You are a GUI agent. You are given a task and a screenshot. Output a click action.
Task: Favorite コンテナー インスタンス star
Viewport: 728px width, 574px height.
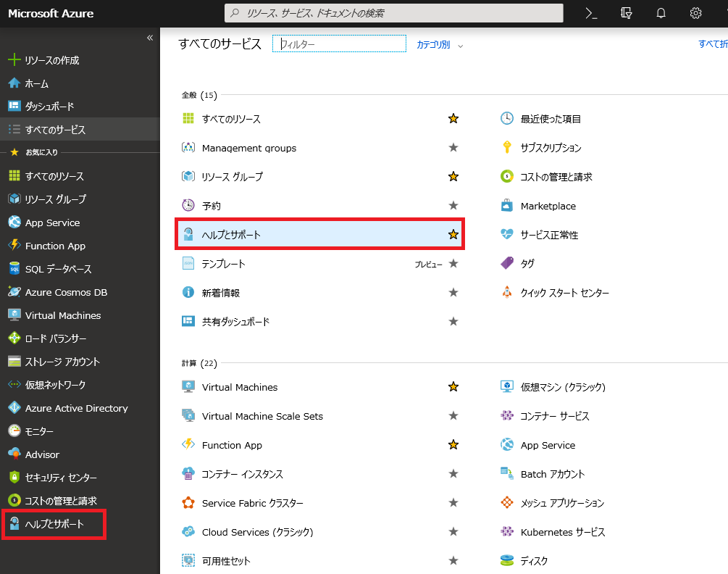point(453,474)
